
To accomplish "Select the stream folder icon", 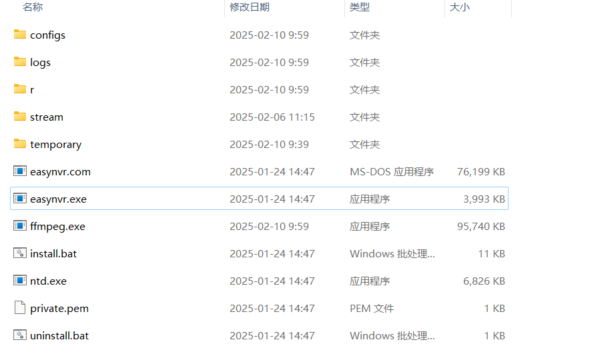I will click(20, 117).
